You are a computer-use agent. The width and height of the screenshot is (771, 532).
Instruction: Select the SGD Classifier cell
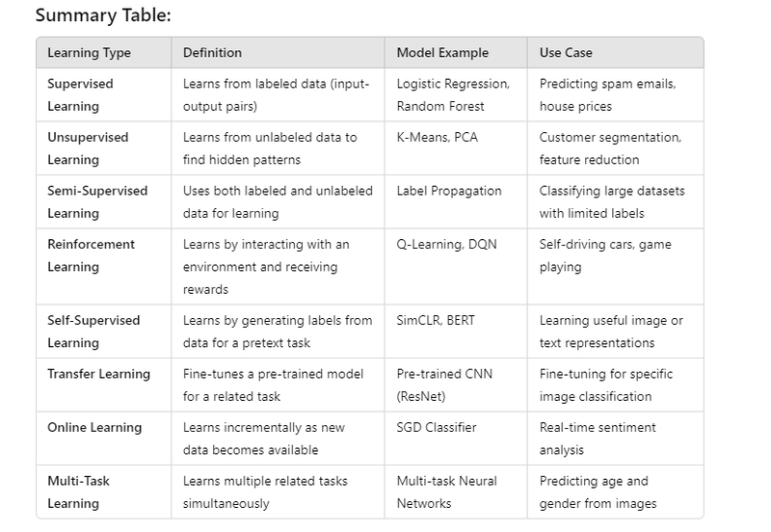437,428
